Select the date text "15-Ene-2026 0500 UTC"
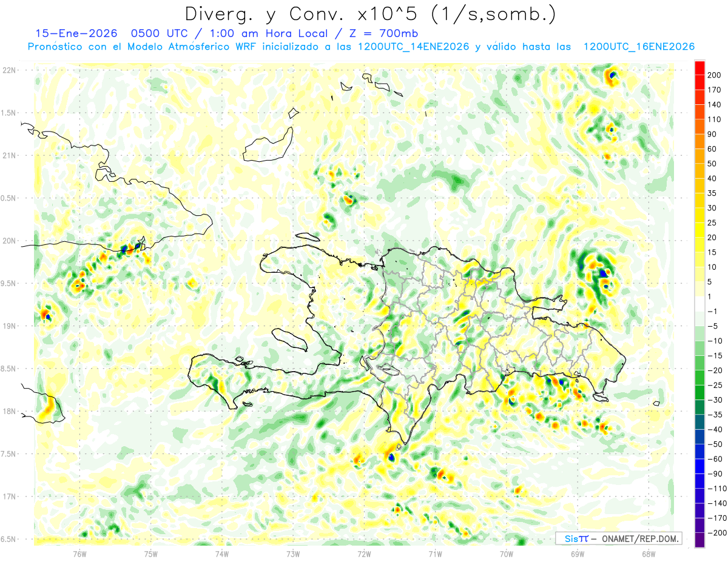The height and width of the screenshot is (562, 728). tap(109, 33)
